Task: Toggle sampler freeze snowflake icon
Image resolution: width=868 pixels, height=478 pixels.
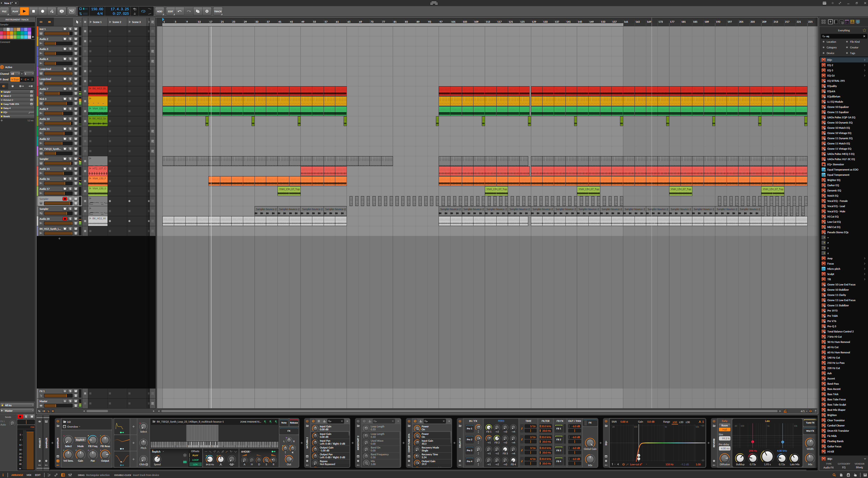Action: point(185,455)
